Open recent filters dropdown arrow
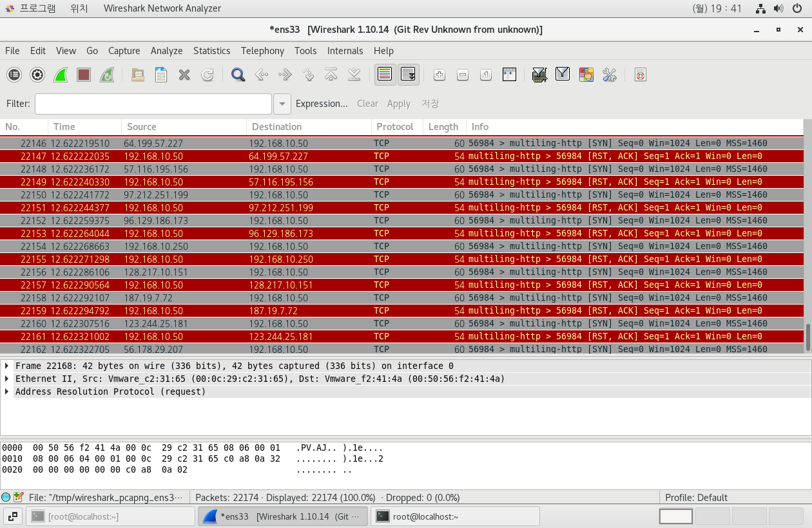The width and height of the screenshot is (812, 528). pyautogui.click(x=282, y=104)
